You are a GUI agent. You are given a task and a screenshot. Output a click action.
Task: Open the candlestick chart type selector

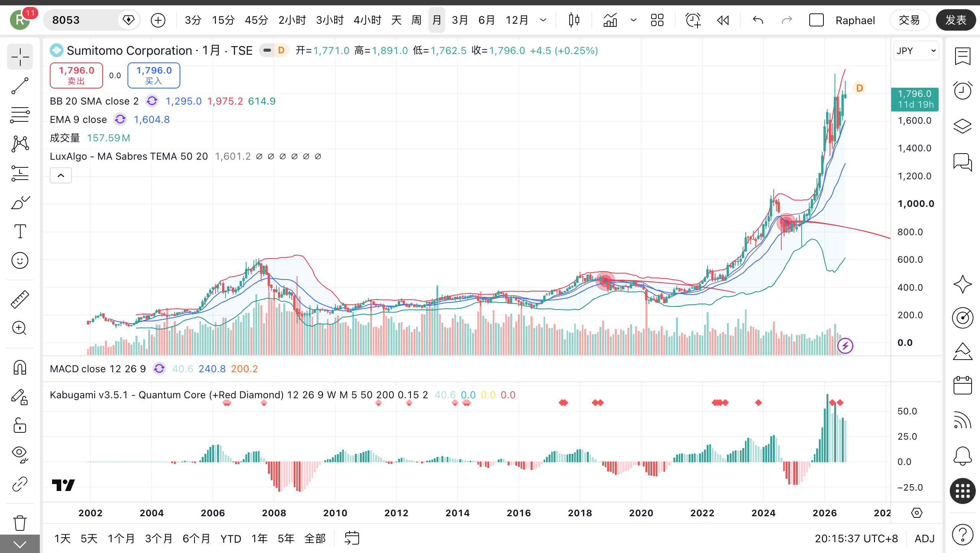(574, 20)
